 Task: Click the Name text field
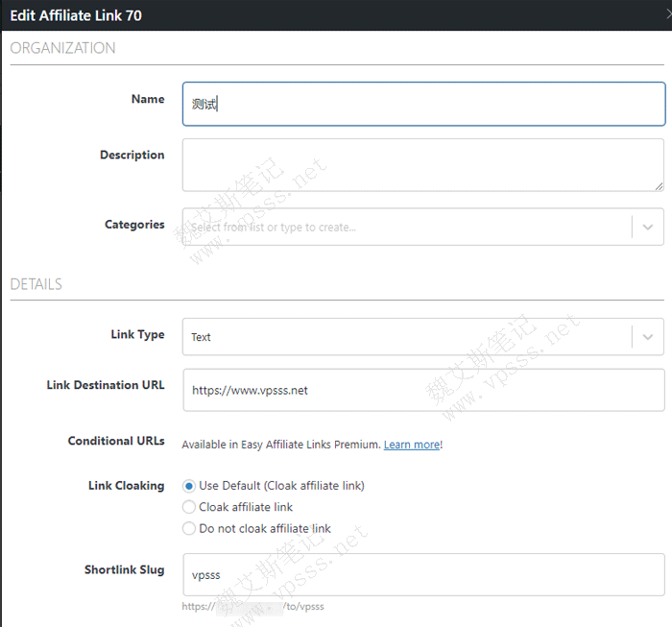click(423, 104)
